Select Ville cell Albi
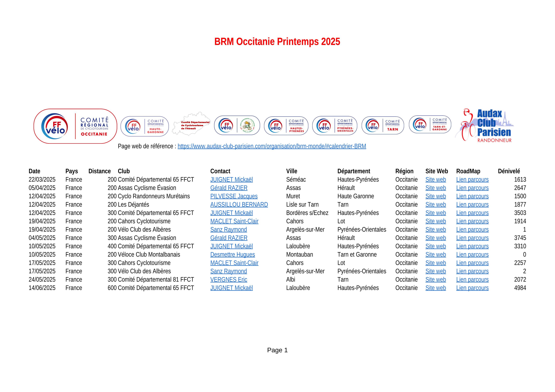555x392 pixels. coord(291,279)
